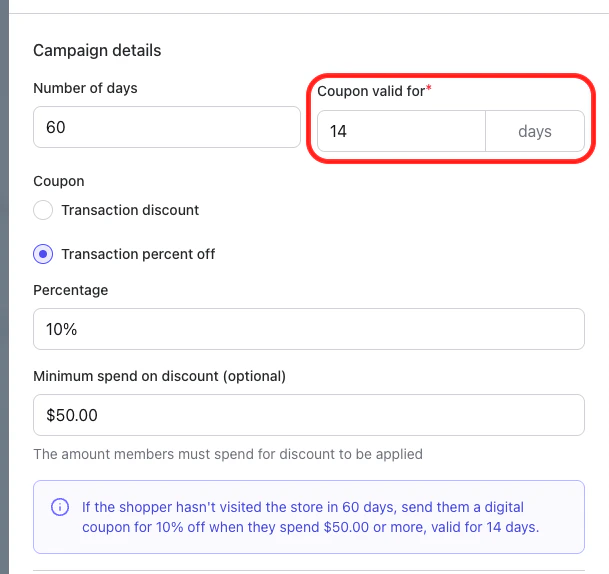Click the "Coupon" section label

point(58,181)
